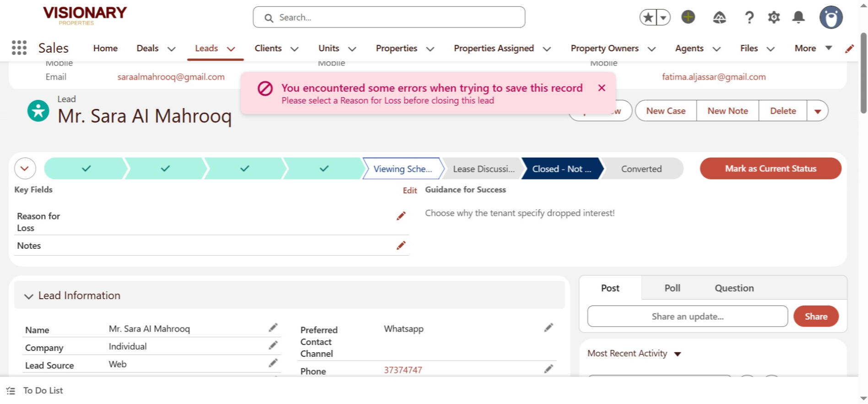The height and width of the screenshot is (404, 868).
Task: Switch to the Poll tab
Action: click(672, 288)
